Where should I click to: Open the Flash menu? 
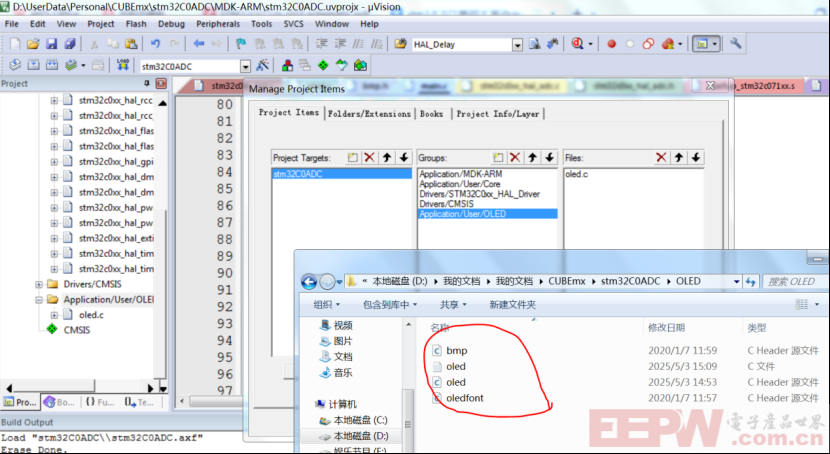click(136, 24)
